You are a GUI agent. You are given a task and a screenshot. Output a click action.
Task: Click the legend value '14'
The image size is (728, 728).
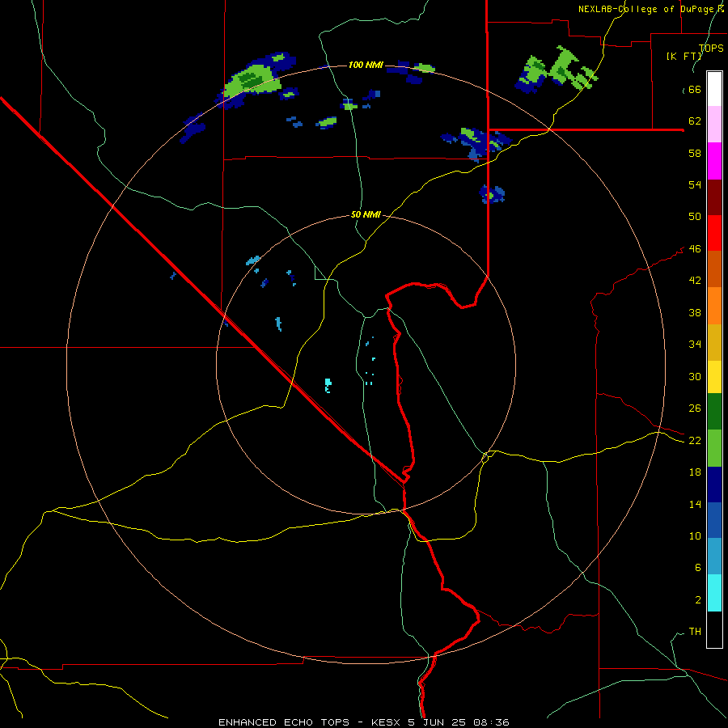[x=695, y=504]
